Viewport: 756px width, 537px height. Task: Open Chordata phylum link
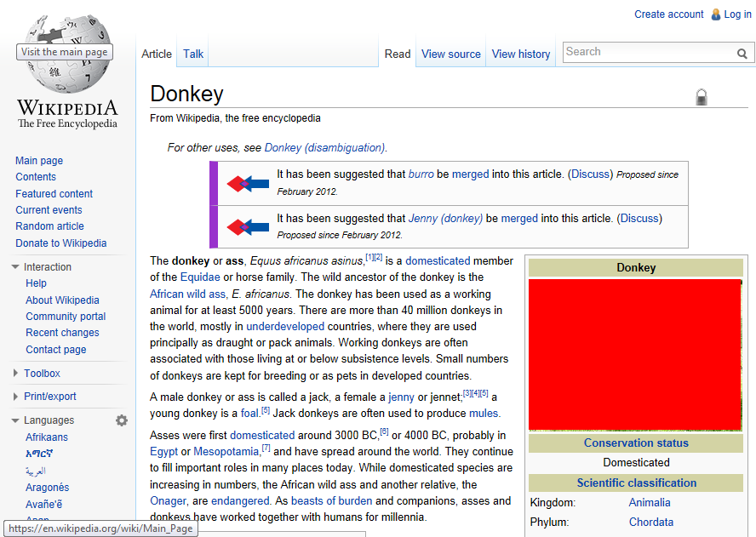tap(651, 522)
